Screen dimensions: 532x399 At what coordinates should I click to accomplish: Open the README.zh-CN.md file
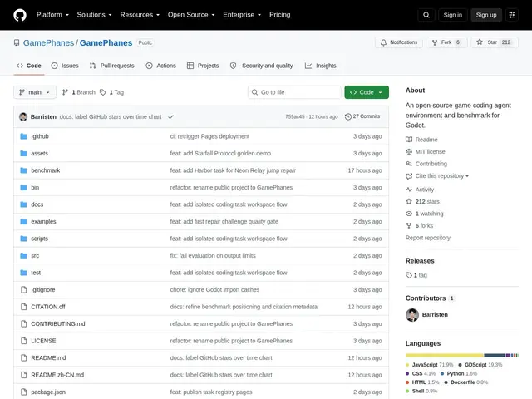(57, 375)
